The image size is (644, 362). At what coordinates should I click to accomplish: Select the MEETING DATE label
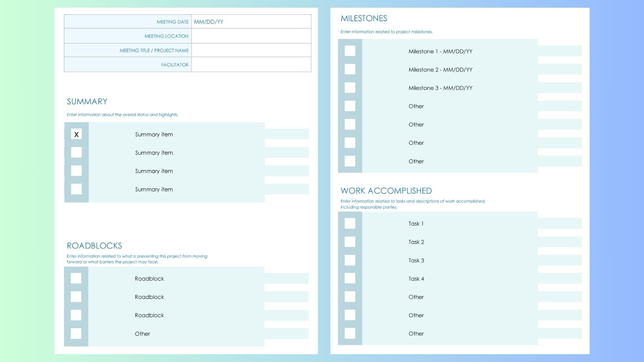172,22
